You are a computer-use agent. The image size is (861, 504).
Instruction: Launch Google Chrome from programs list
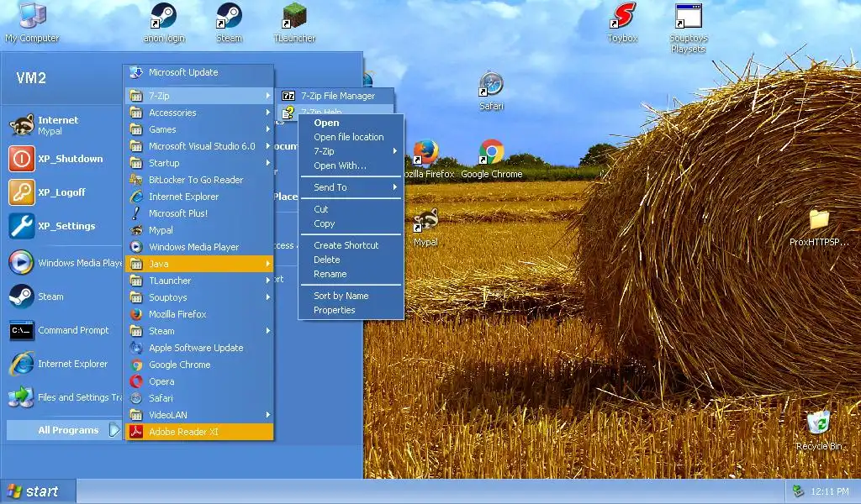coord(198,365)
